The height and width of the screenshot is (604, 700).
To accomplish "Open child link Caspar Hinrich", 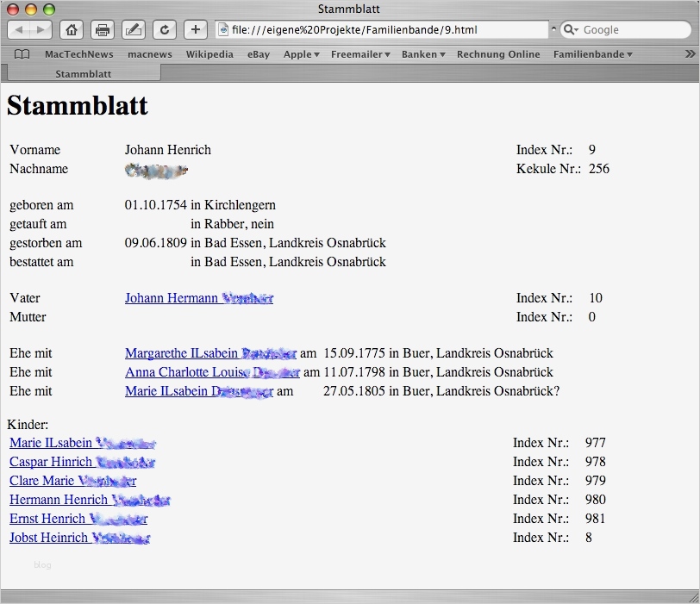I will tap(82, 462).
